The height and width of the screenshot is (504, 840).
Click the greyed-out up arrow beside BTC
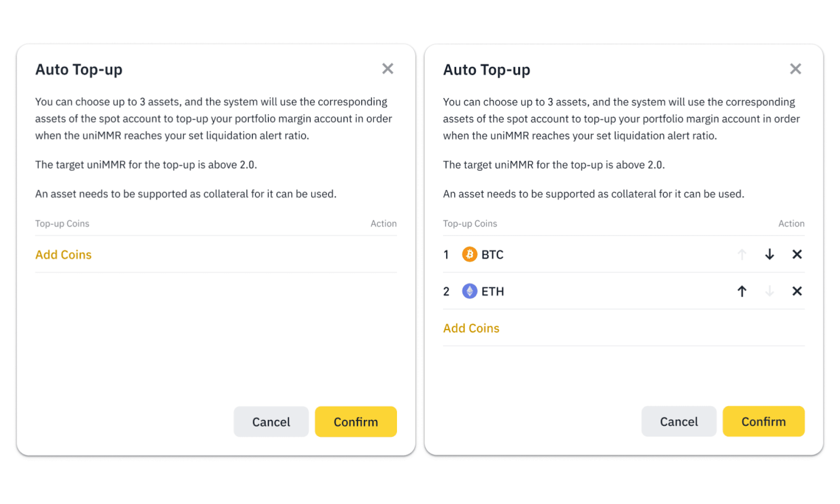[741, 255]
